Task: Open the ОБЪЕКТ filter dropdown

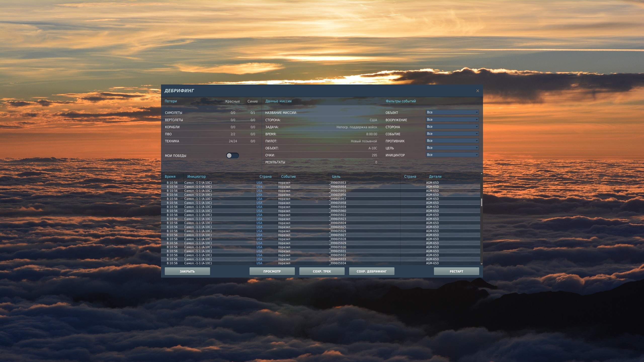Action: click(x=452, y=112)
